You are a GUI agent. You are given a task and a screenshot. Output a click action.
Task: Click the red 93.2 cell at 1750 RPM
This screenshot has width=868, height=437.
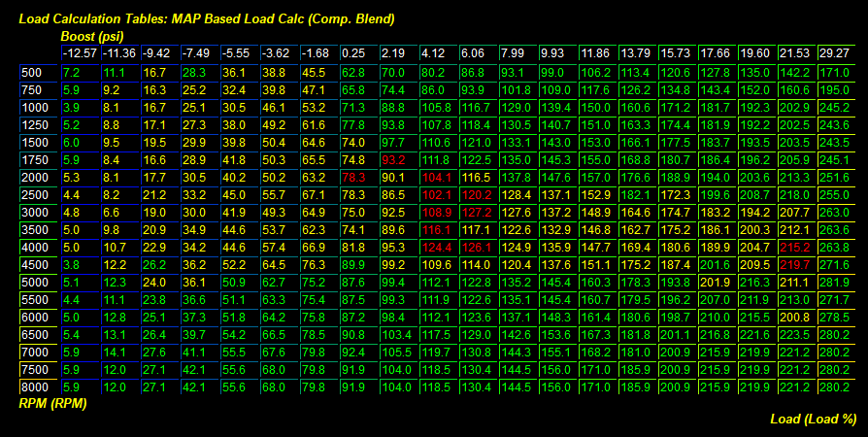click(394, 159)
